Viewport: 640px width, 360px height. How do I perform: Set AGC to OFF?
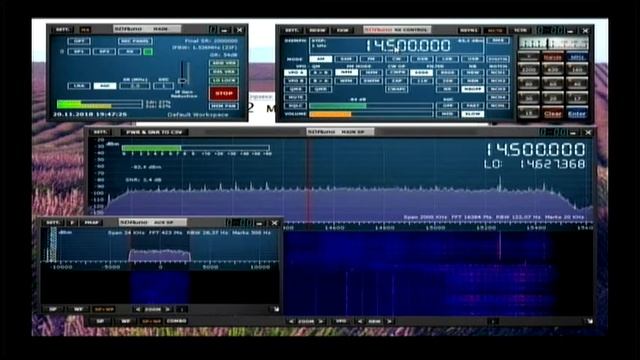pyautogui.click(x=447, y=106)
